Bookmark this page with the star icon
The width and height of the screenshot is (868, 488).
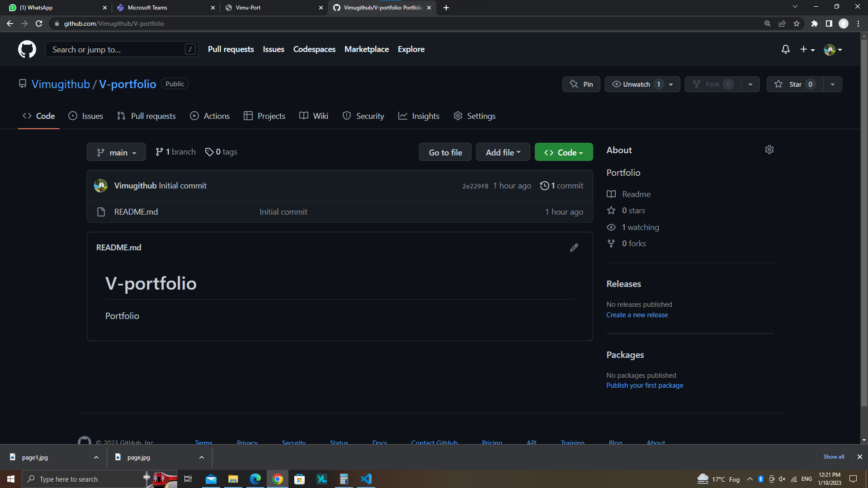797,23
